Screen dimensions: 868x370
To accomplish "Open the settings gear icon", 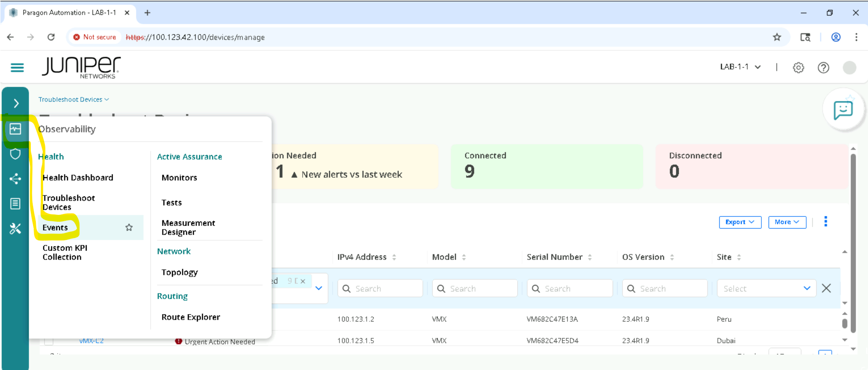I will click(798, 68).
